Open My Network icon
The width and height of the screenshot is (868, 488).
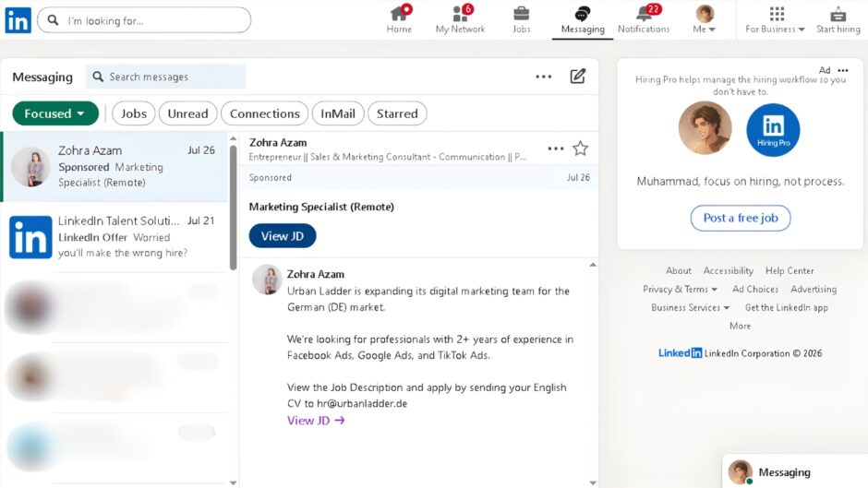460,20
